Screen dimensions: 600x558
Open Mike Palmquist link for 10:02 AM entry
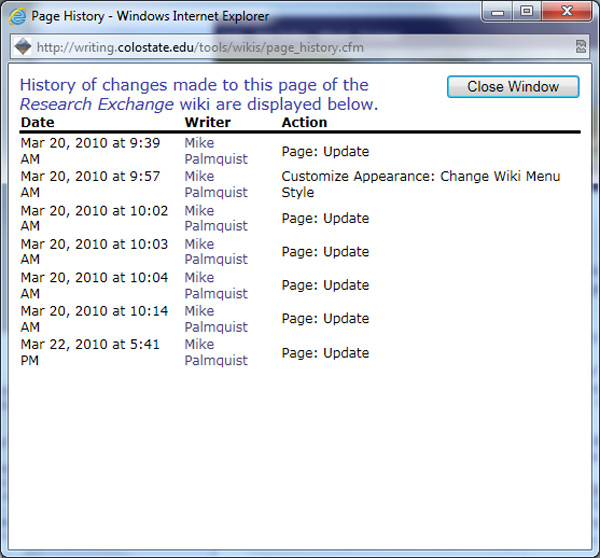(x=216, y=218)
